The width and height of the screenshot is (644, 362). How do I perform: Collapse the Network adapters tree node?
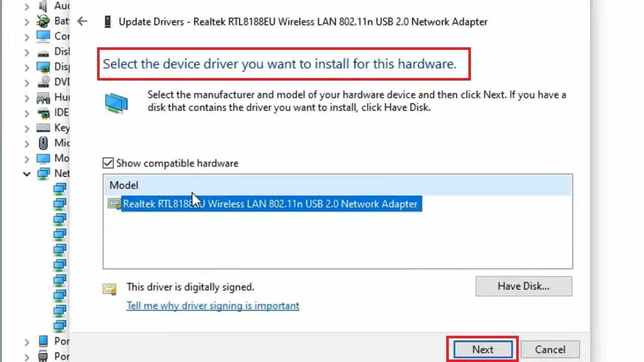pyautogui.click(x=27, y=173)
